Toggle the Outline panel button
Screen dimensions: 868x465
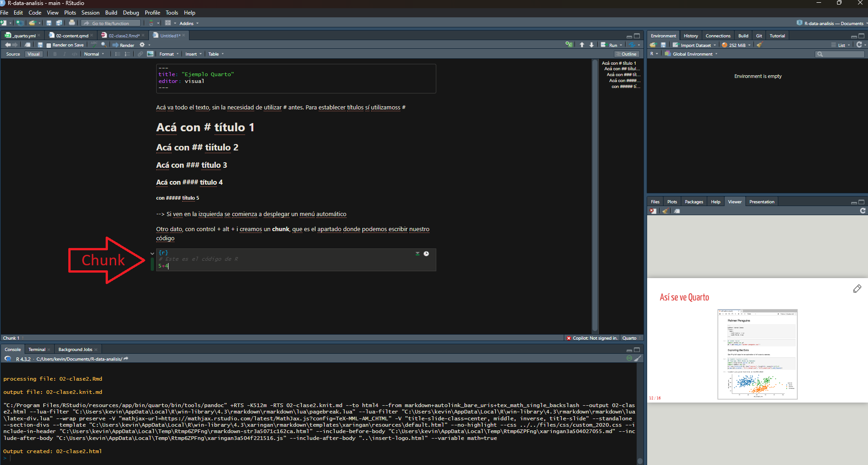[x=627, y=54]
